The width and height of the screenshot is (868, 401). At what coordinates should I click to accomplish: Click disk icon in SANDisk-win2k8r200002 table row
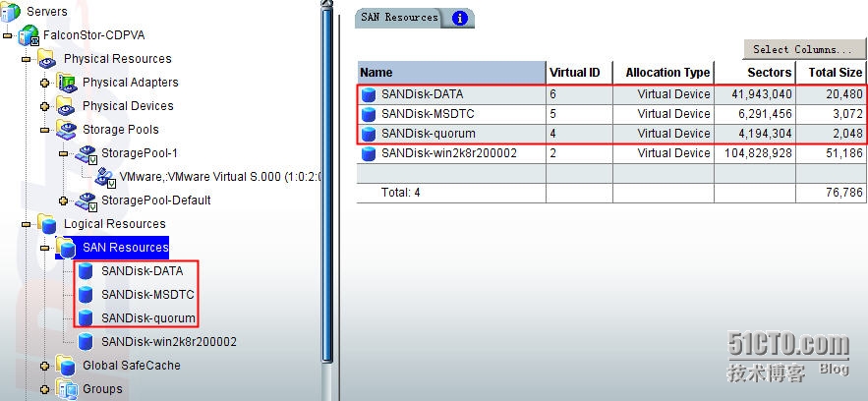(368, 153)
